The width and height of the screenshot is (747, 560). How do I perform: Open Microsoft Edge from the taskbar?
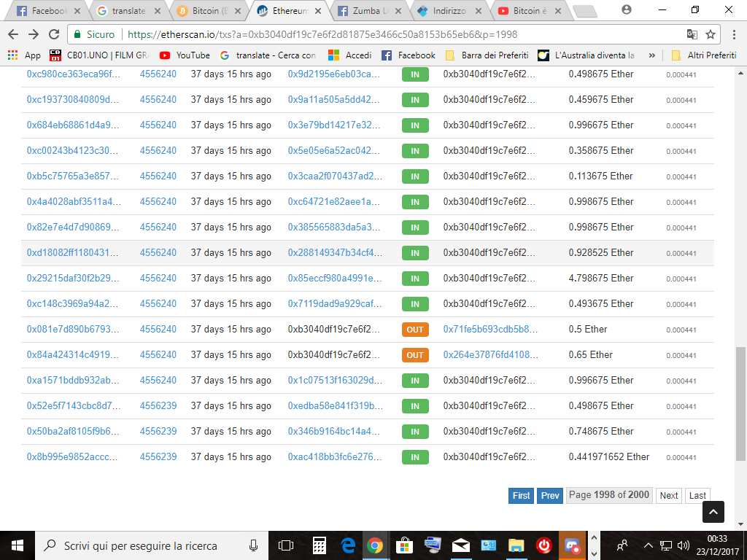(348, 545)
